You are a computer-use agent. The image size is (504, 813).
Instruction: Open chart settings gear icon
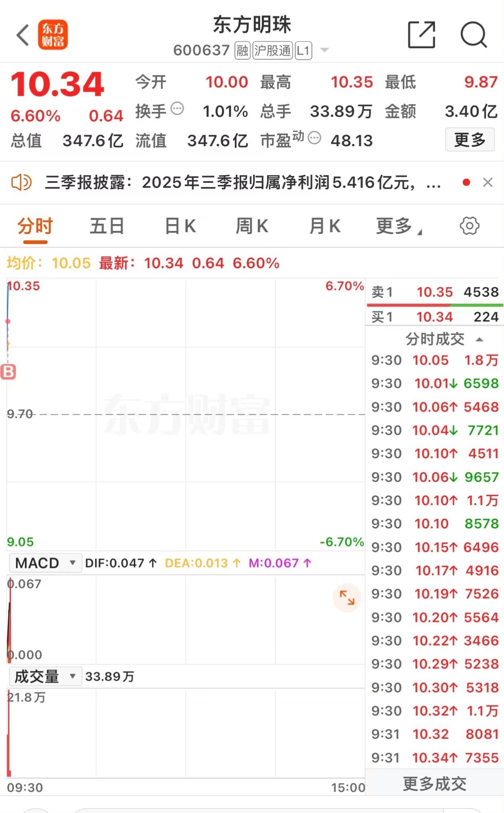(469, 226)
